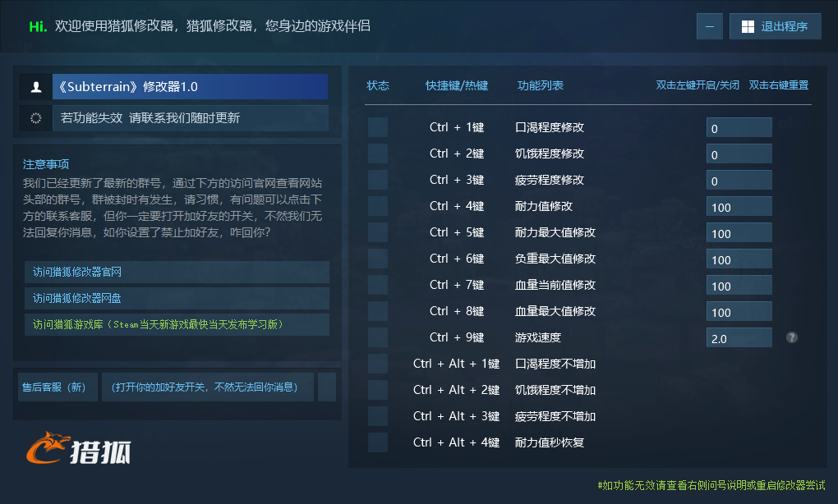
Task: Enable the 耐力值秒恢复 checkbox
Action: [x=378, y=442]
